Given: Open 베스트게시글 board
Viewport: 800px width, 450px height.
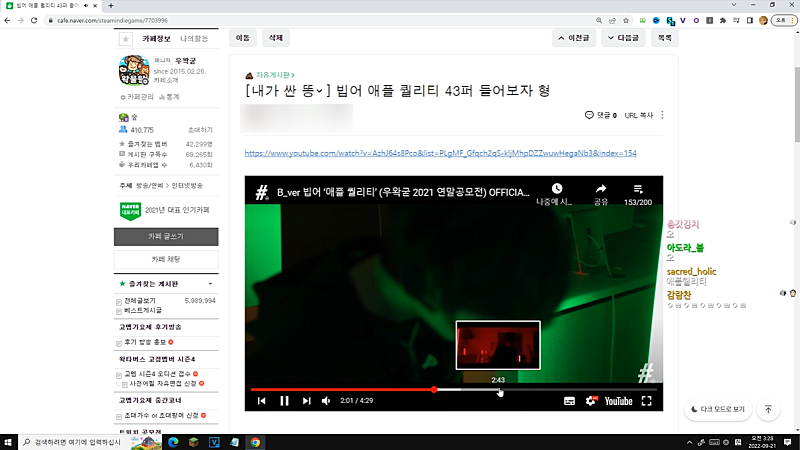Looking at the screenshot, I should (143, 310).
